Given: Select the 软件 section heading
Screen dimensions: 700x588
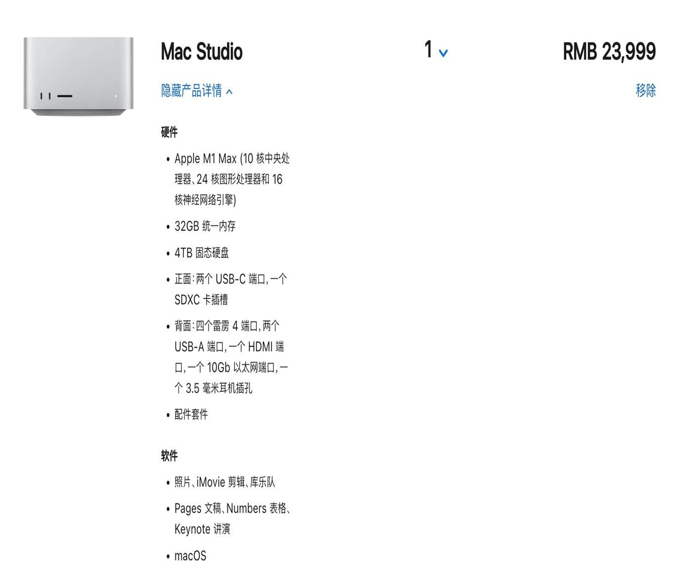Looking at the screenshot, I should 169,456.
